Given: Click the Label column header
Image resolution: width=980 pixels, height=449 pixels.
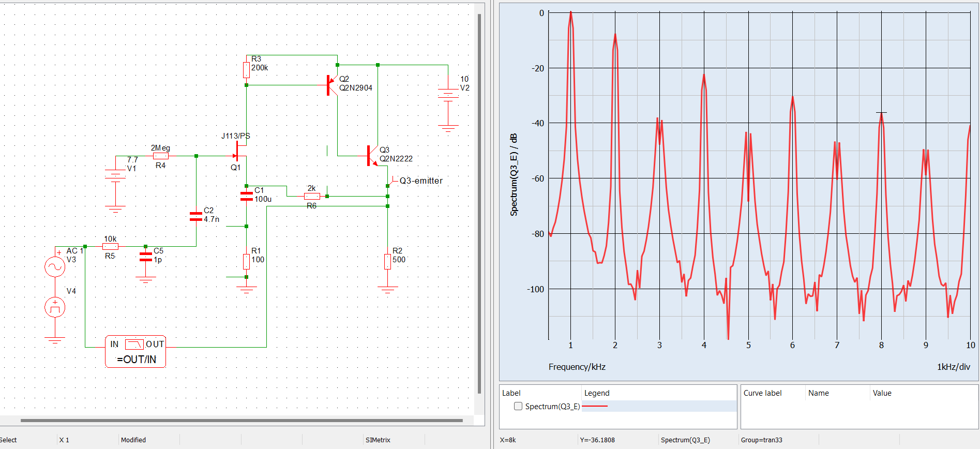Looking at the screenshot, I should click(x=511, y=393).
